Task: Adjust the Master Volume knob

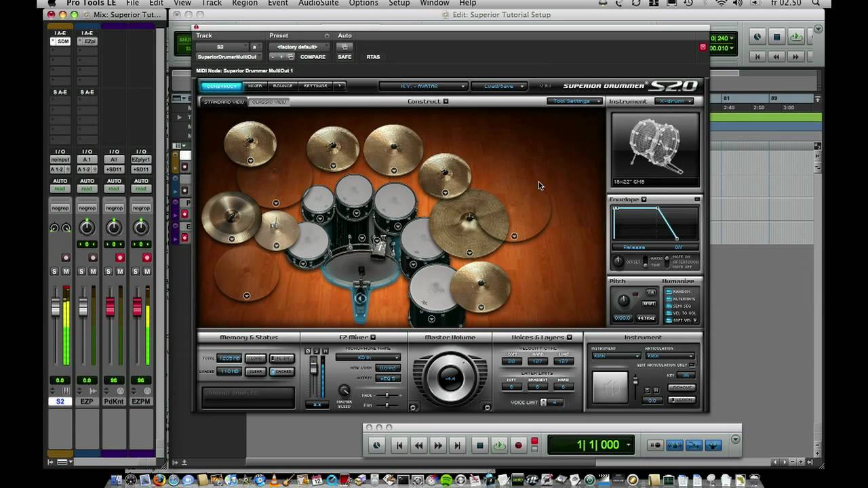Action: [450, 378]
